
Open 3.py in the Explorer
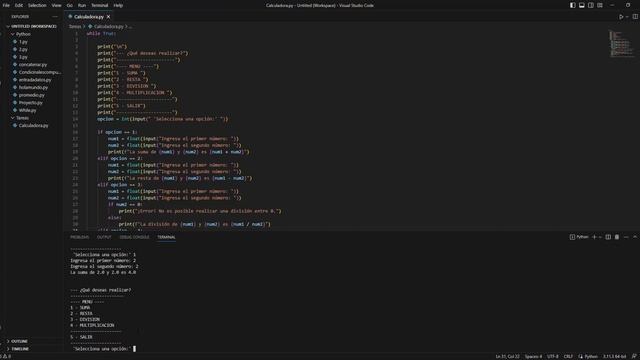coord(23,57)
